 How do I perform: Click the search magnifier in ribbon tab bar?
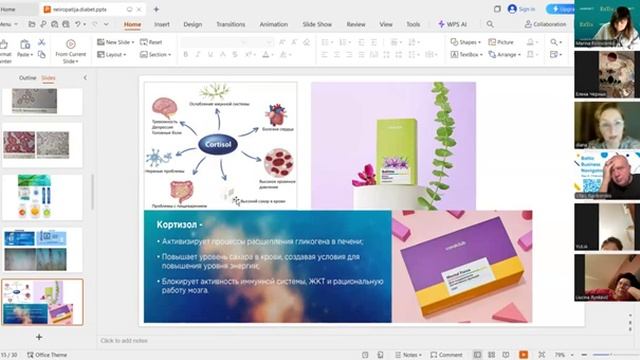point(490,24)
